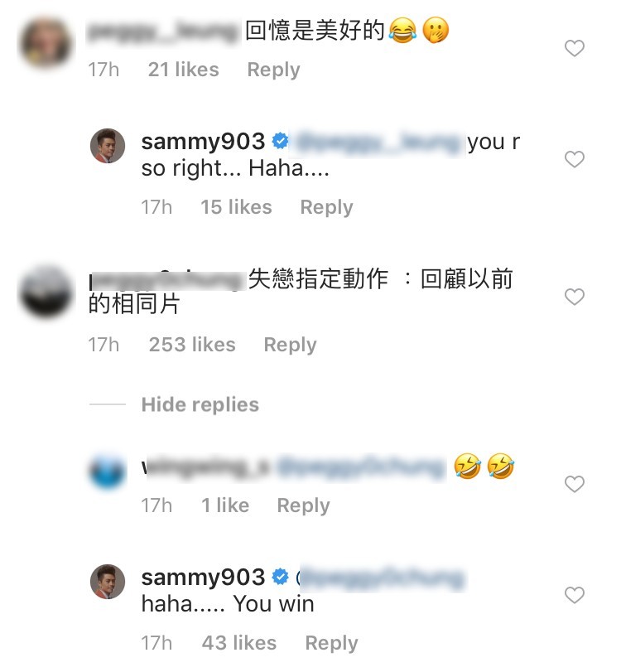Image resolution: width=621 pixels, height=672 pixels.
Task: Reply to the 253 likes comment
Action: pyautogui.click(x=290, y=345)
